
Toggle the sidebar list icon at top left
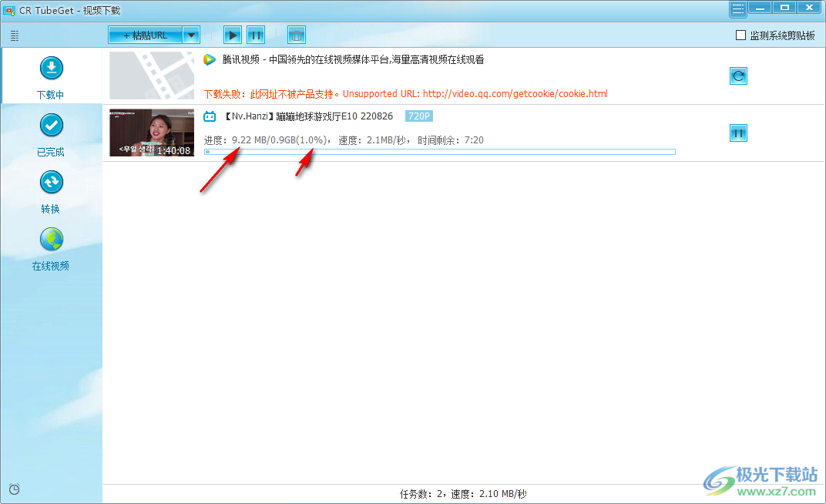tap(15, 35)
